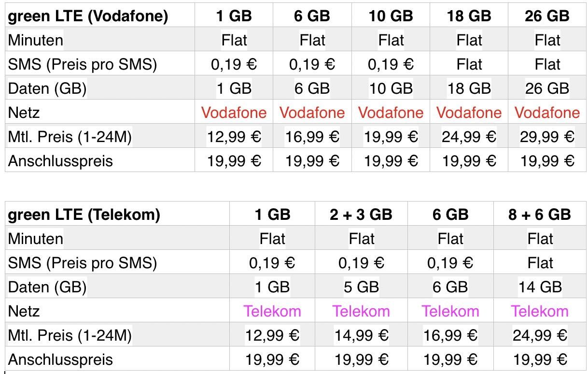The height and width of the screenshot is (374, 588).
Task: Click "Minuten" row label in Vodafone table
Action: coord(35,40)
